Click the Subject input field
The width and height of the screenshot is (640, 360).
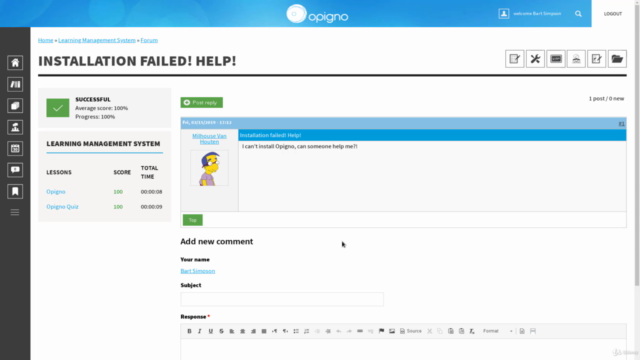click(282, 299)
